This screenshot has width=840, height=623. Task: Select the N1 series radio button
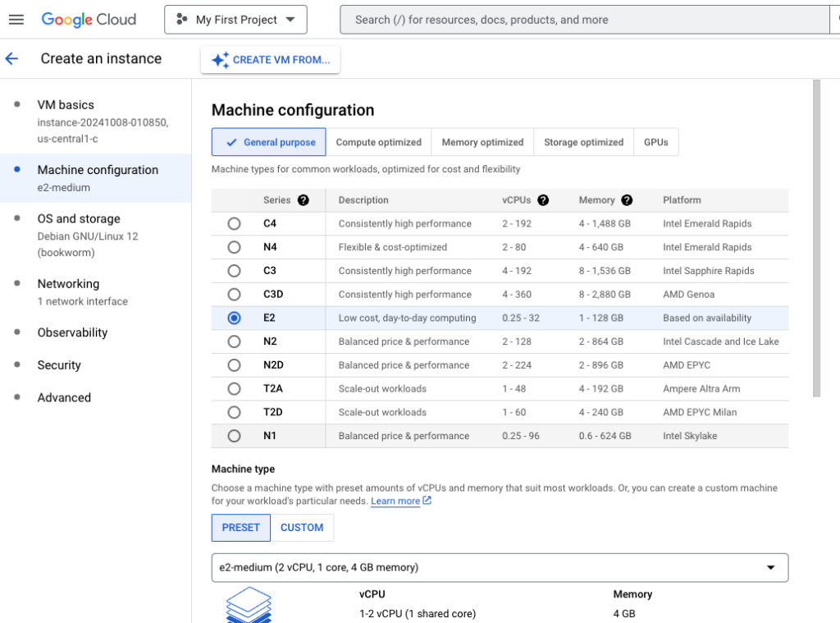(x=234, y=436)
